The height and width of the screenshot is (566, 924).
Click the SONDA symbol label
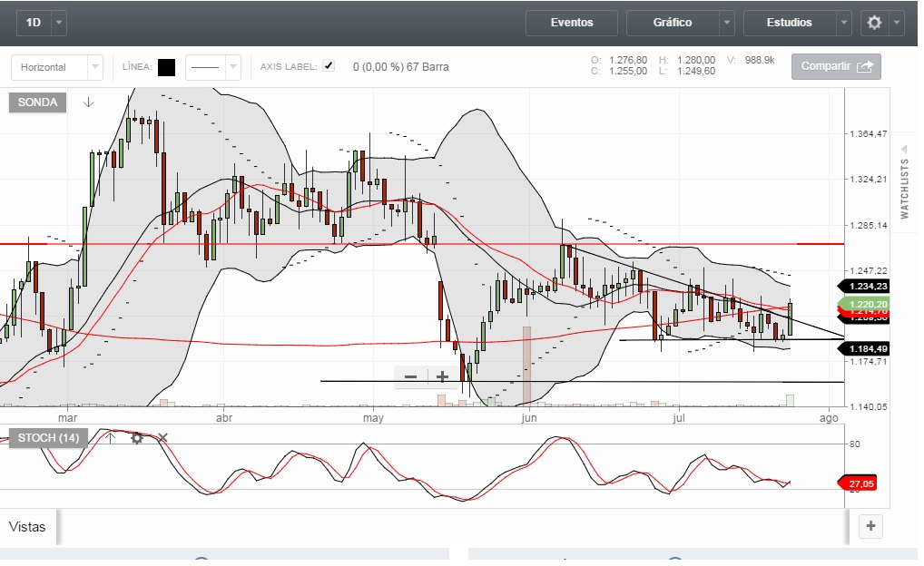point(38,102)
